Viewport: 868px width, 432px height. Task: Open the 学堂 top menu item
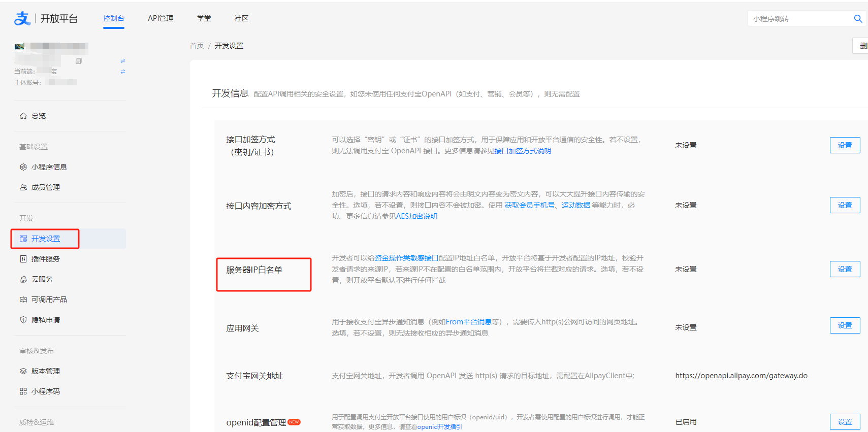(x=204, y=18)
